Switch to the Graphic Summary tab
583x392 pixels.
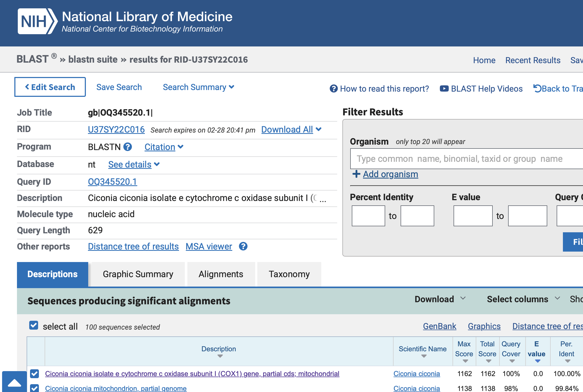[x=138, y=274]
